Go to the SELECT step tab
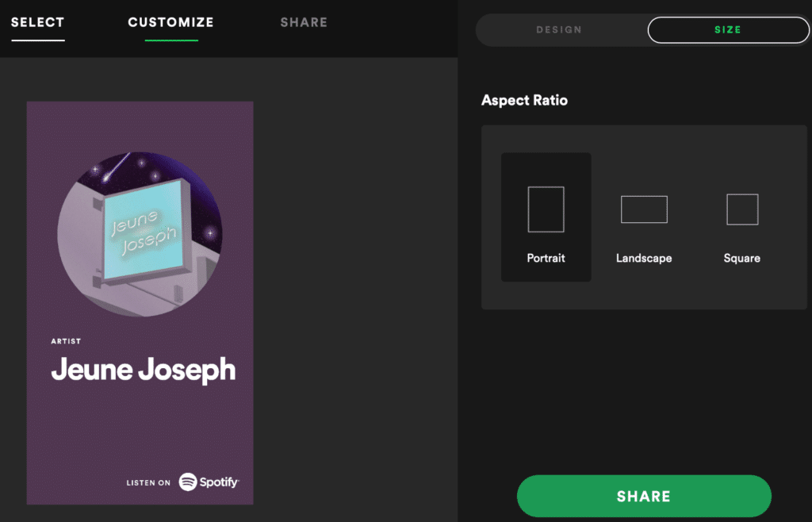Image resolution: width=812 pixels, height=522 pixels. coord(37,22)
